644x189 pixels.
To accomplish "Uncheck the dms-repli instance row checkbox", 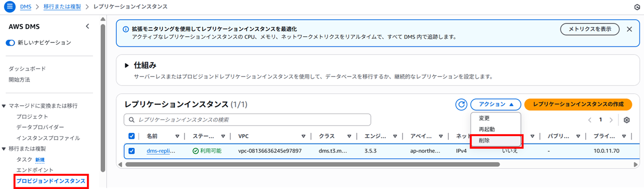I will (x=132, y=151).
